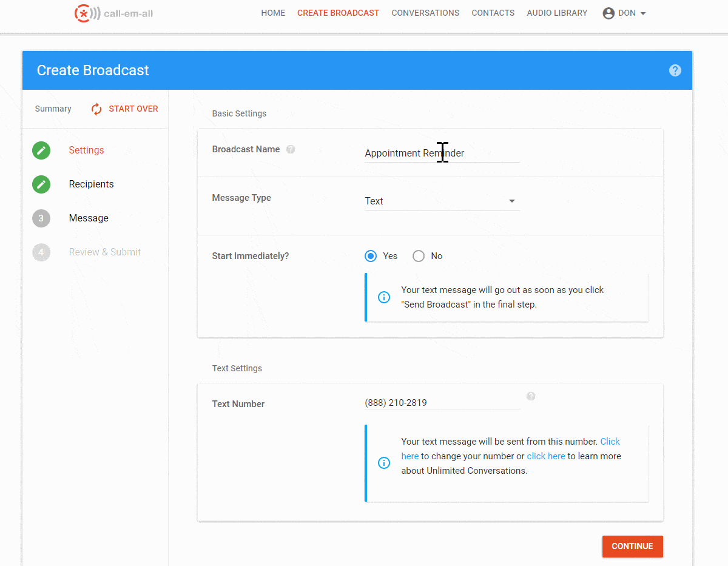This screenshot has height=566, width=728.
Task: Expand the DON account menu arrow
Action: click(643, 13)
